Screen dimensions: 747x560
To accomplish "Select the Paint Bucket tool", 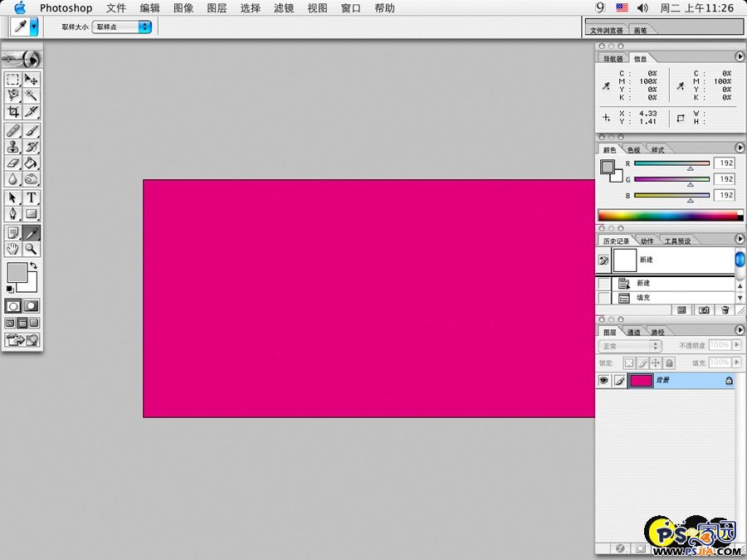I will pos(32,163).
